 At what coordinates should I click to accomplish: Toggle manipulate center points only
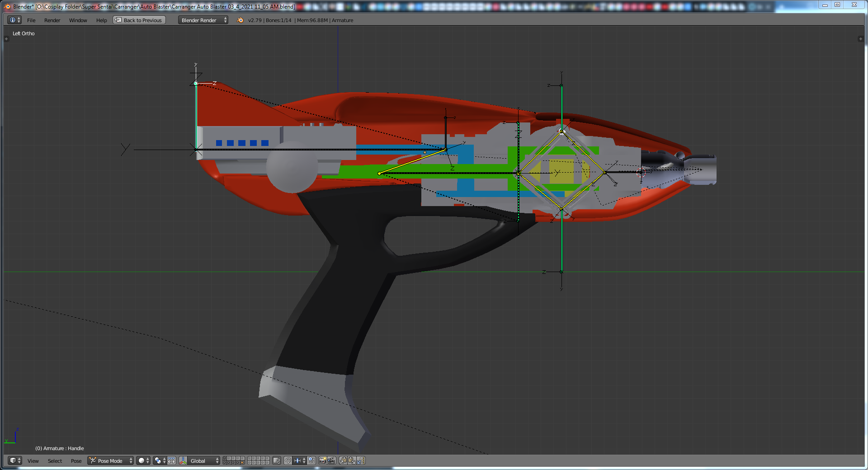coord(171,461)
